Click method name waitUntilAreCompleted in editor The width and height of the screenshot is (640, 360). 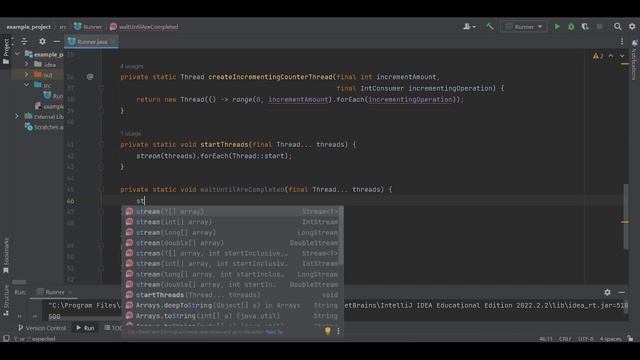242,189
